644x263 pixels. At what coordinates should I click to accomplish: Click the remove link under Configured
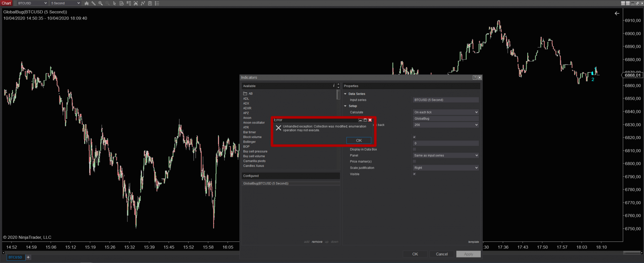coord(317,242)
